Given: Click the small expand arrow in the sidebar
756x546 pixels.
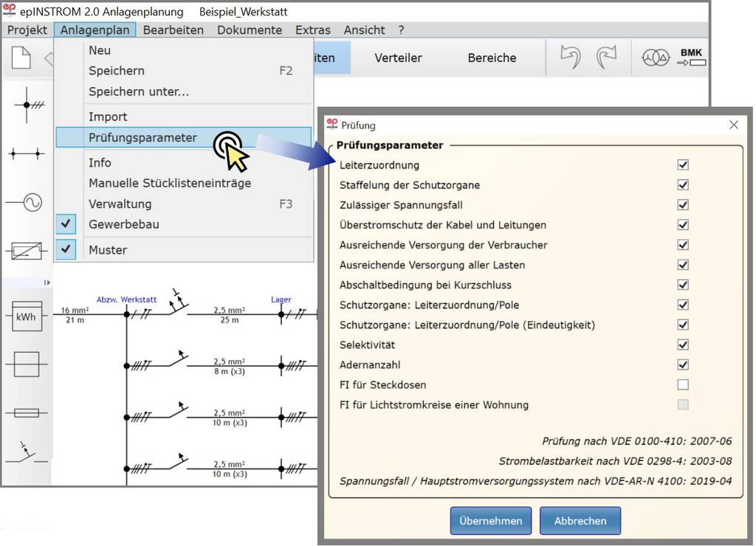Looking at the screenshot, I should 47,283.
